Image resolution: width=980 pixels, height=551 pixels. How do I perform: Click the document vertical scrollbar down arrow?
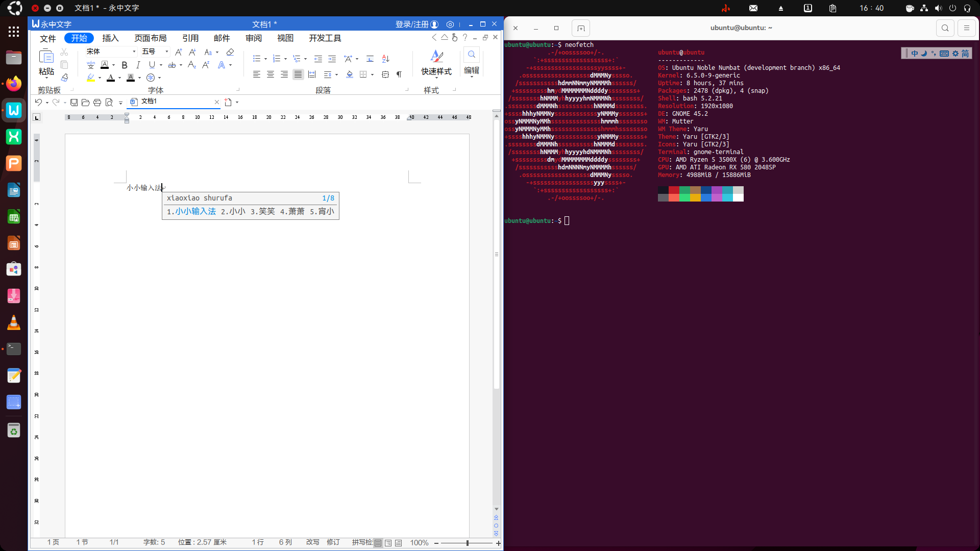coord(496,509)
